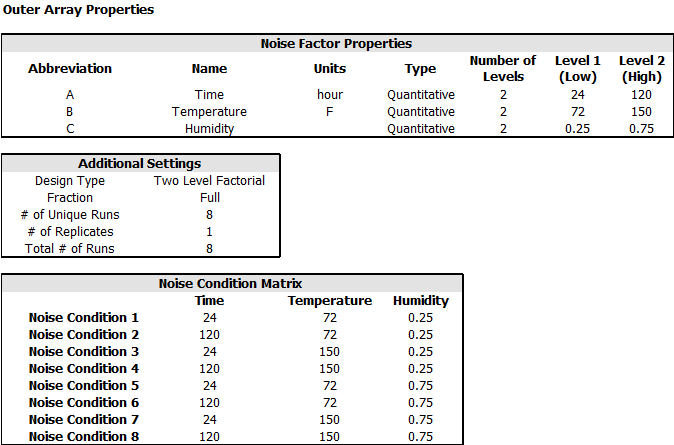The height and width of the screenshot is (445, 674).
Task: Click Humidity column header in Noise Condition Matrix
Action: 421,301
